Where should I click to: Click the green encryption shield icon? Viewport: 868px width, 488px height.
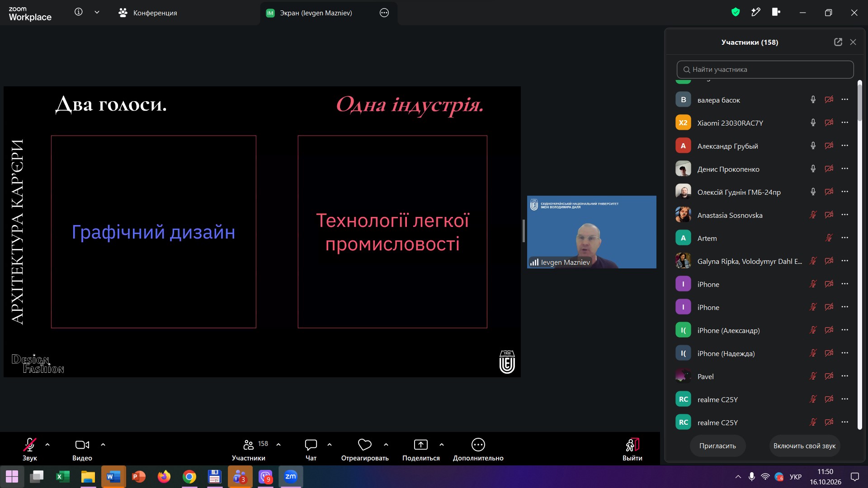[x=736, y=12]
